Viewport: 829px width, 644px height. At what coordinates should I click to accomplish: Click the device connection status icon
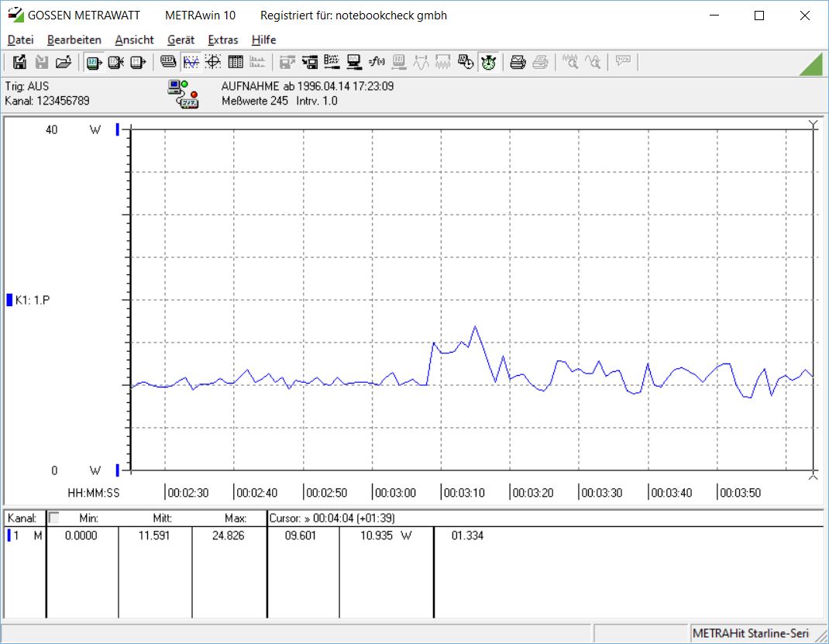(184, 94)
